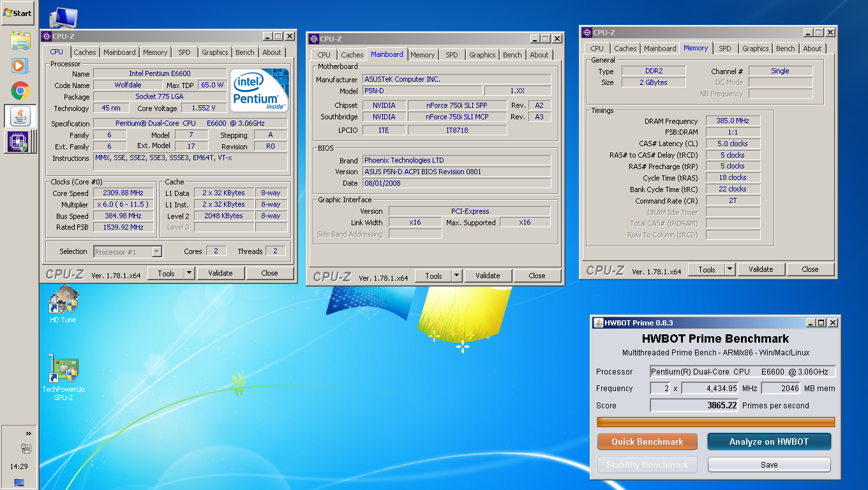The width and height of the screenshot is (868, 490).
Task: Expand hidden taskbar toolbar chevron
Action: pyautogui.click(x=29, y=433)
